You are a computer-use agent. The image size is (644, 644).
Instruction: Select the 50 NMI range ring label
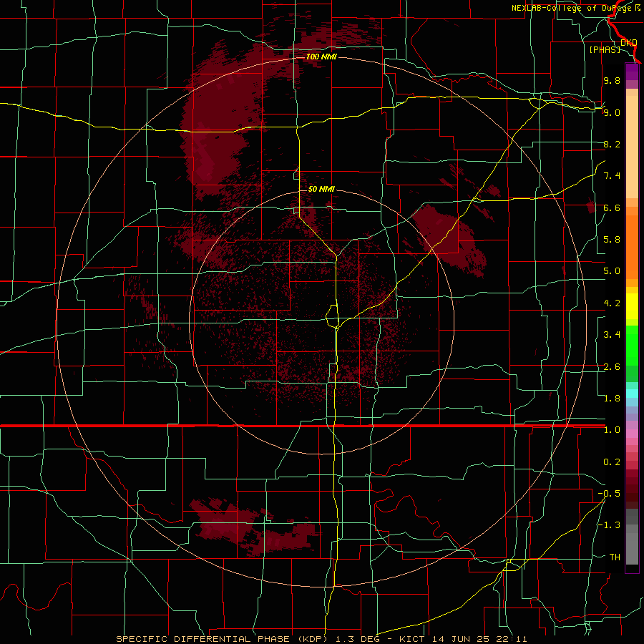pyautogui.click(x=321, y=189)
